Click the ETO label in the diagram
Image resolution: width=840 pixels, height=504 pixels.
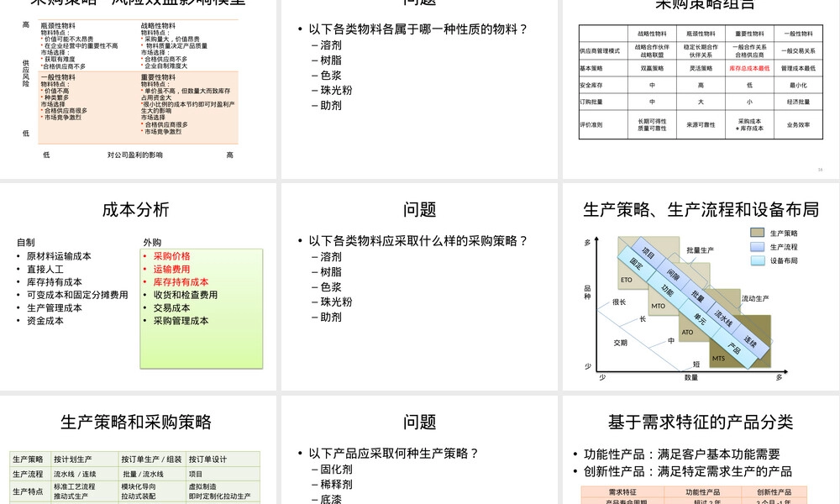pyautogui.click(x=627, y=280)
